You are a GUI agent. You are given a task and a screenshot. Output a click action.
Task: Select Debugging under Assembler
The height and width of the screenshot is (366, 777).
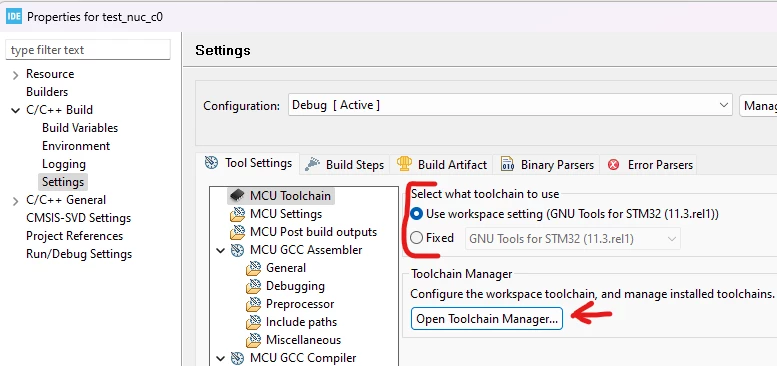coord(295,286)
